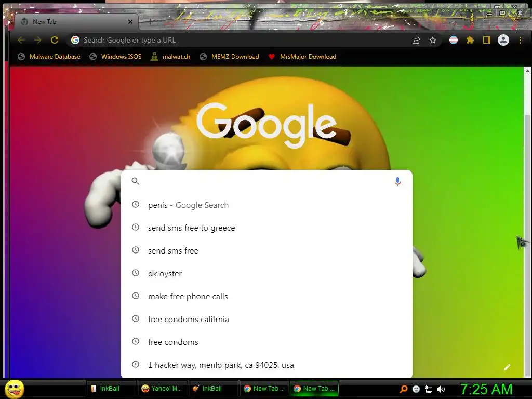Select suggestion '1 hacker way, menlo park'
Screen dimensions: 532x399
click(x=267, y=365)
